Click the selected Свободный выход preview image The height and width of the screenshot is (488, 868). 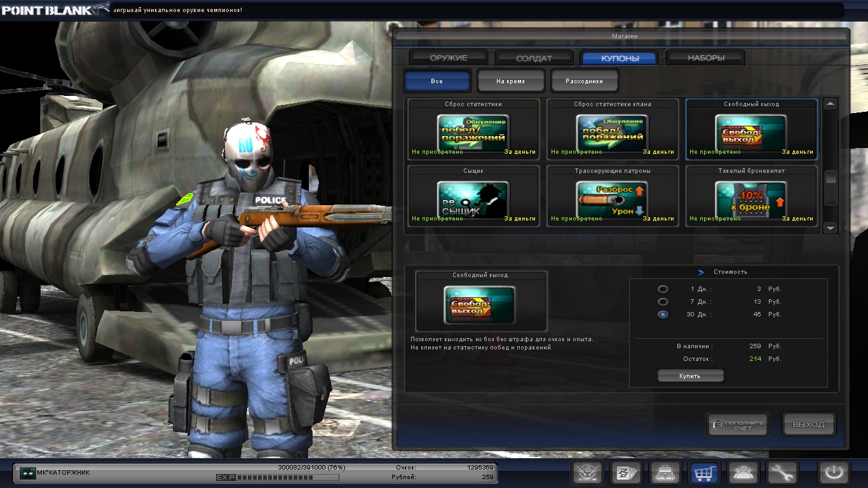point(480,304)
